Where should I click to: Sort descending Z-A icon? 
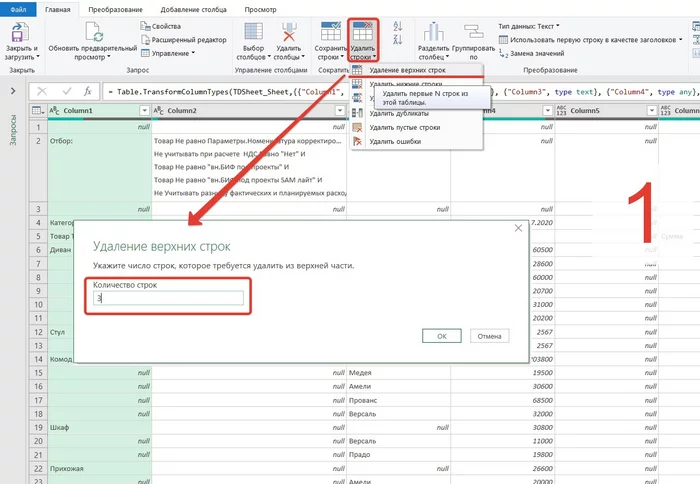point(397,39)
